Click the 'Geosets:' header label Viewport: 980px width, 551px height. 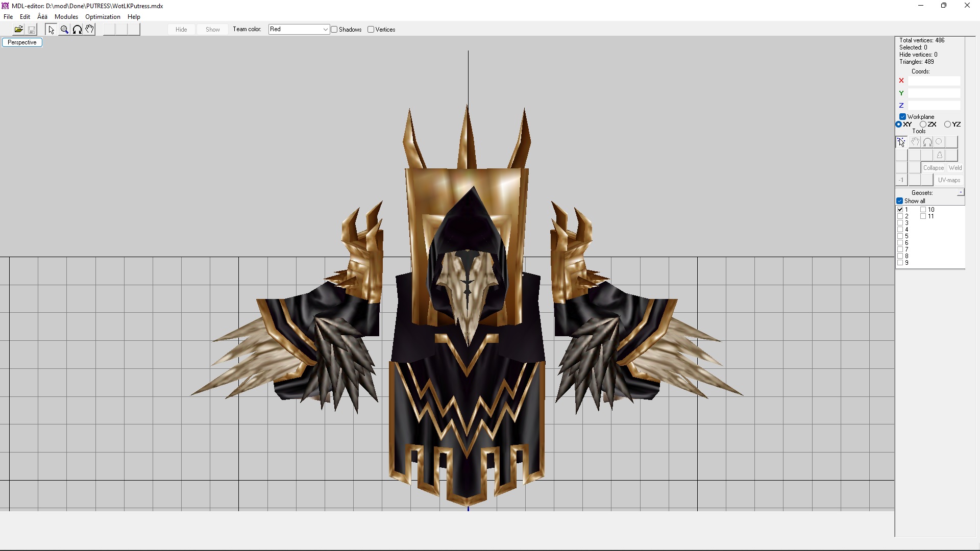[x=922, y=193]
